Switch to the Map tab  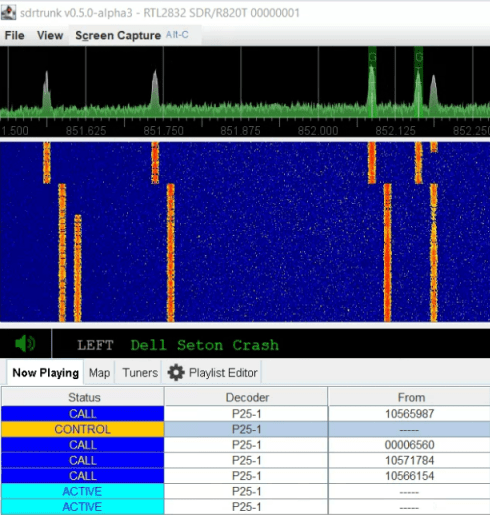(x=99, y=373)
